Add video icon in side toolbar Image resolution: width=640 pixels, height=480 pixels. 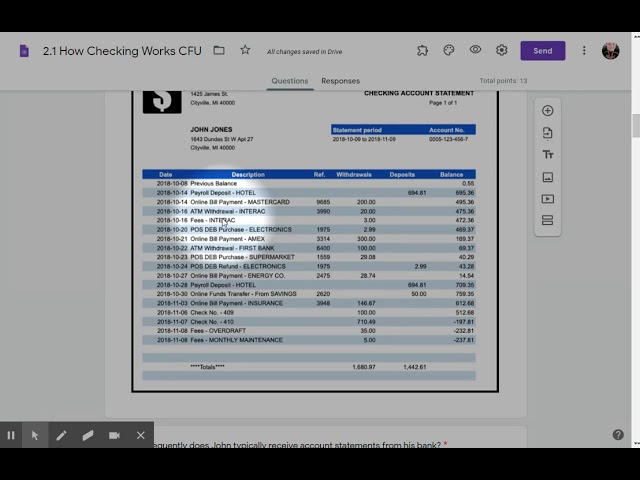point(548,199)
